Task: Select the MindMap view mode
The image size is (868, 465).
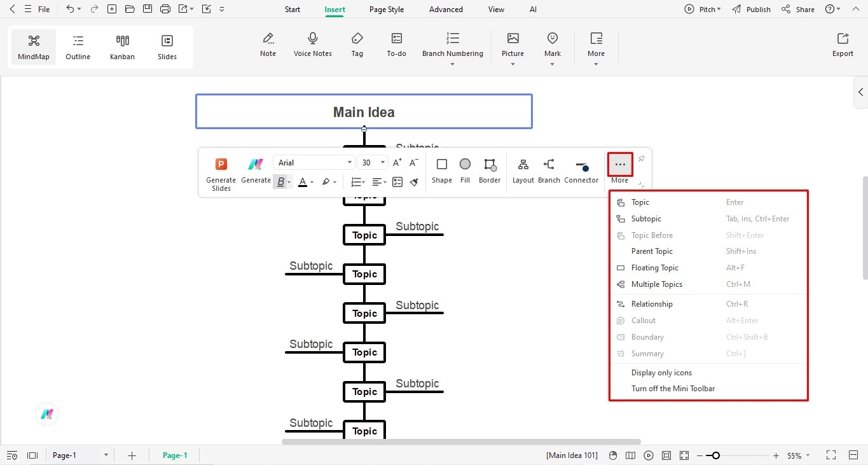Action: coord(34,48)
